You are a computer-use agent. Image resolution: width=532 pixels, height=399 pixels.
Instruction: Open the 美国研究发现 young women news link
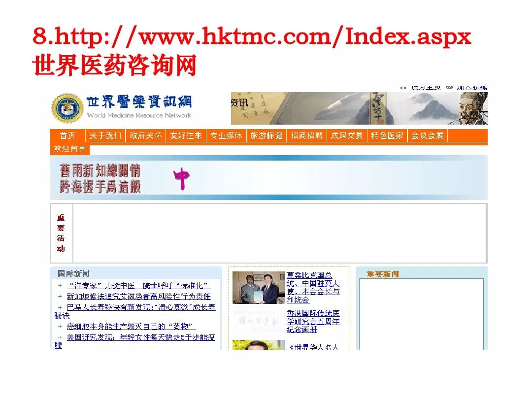click(x=141, y=337)
